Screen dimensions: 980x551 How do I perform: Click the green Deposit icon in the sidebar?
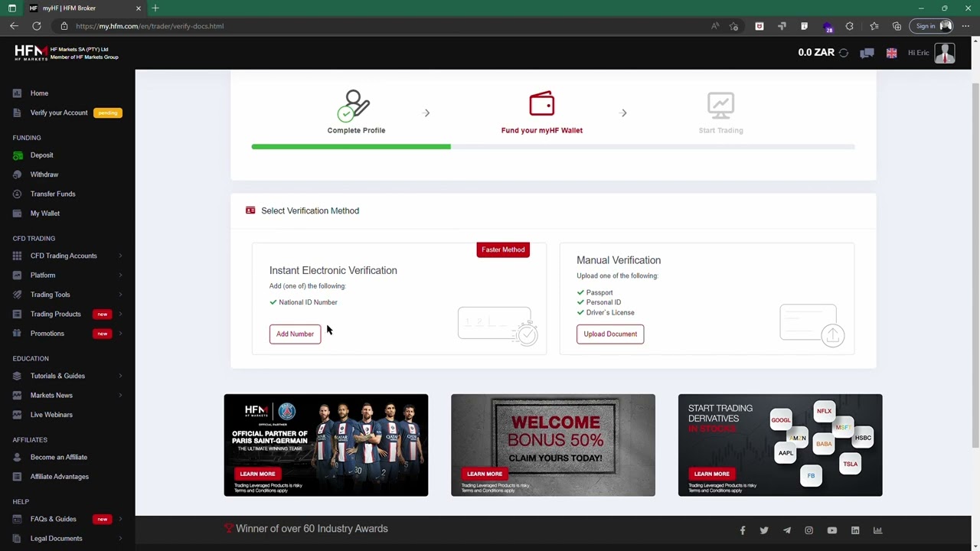[x=17, y=155]
